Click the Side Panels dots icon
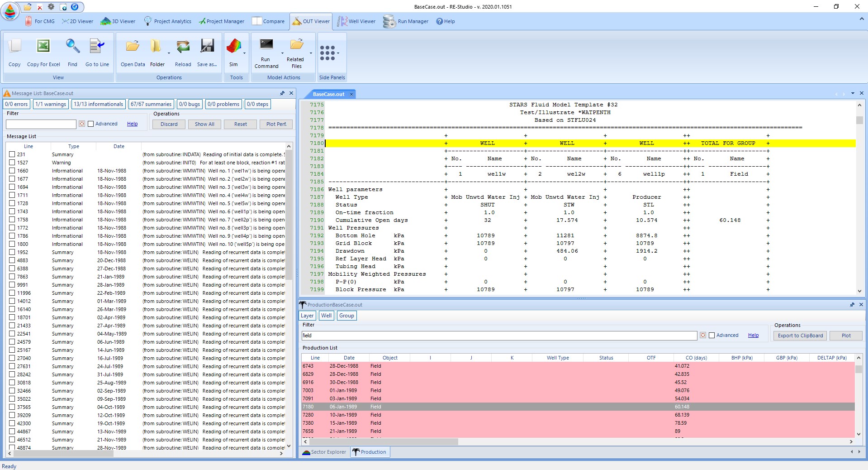This screenshot has height=470, width=868. pyautogui.click(x=327, y=53)
